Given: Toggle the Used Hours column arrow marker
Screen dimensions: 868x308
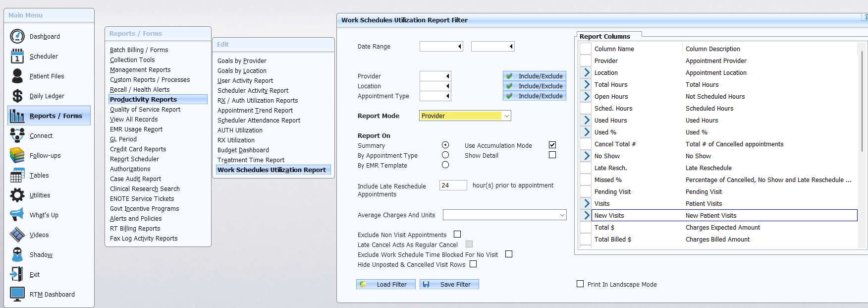Looking at the screenshot, I should click(x=586, y=120).
